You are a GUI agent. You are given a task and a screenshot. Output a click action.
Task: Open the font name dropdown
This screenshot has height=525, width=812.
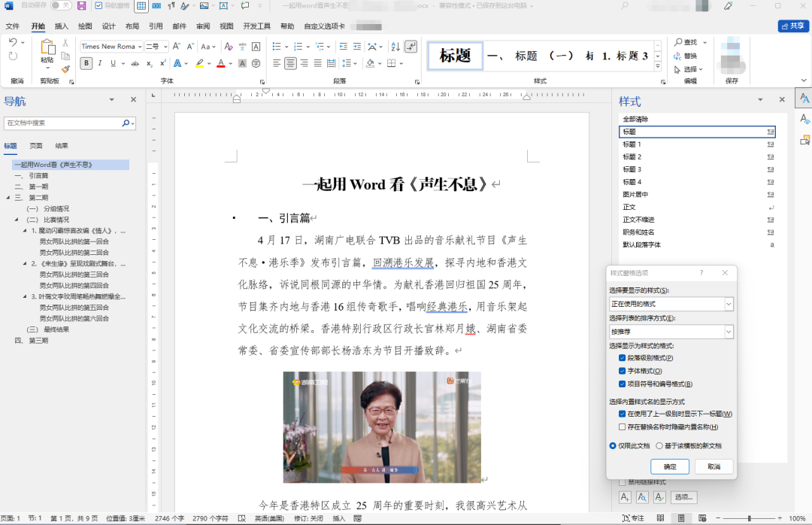tap(140, 47)
